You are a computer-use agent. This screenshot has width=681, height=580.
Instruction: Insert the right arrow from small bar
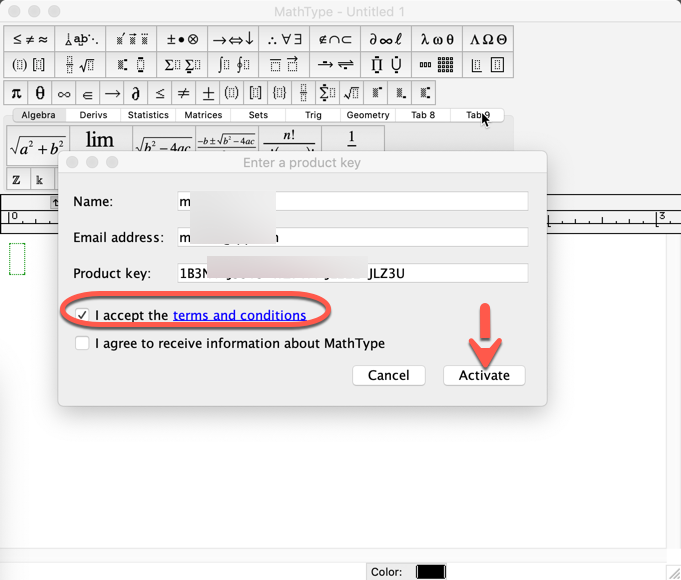[x=112, y=93]
